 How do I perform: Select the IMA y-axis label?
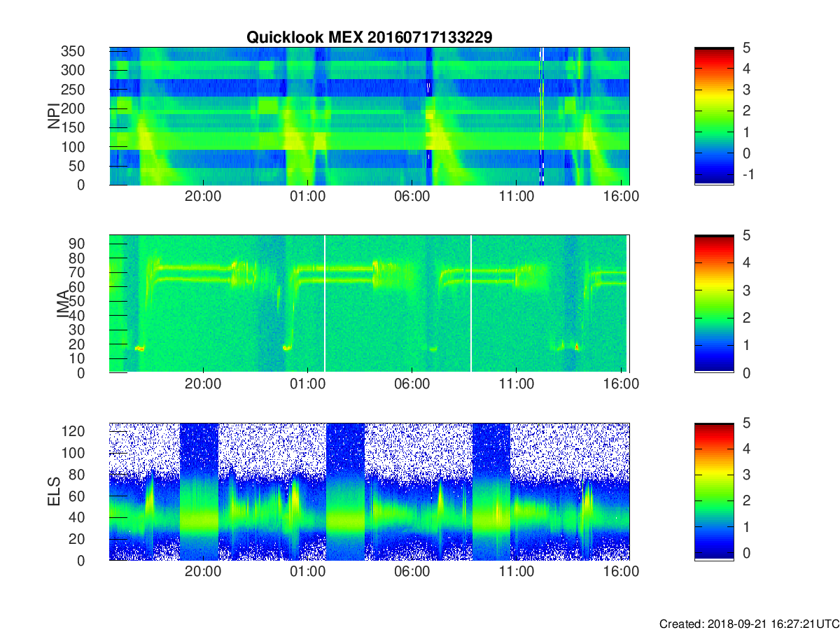tap(63, 304)
